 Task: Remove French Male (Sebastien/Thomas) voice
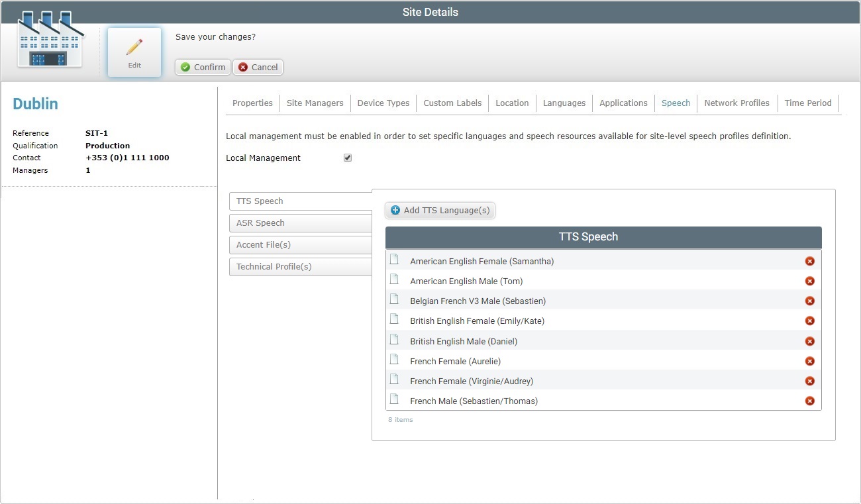click(x=809, y=401)
